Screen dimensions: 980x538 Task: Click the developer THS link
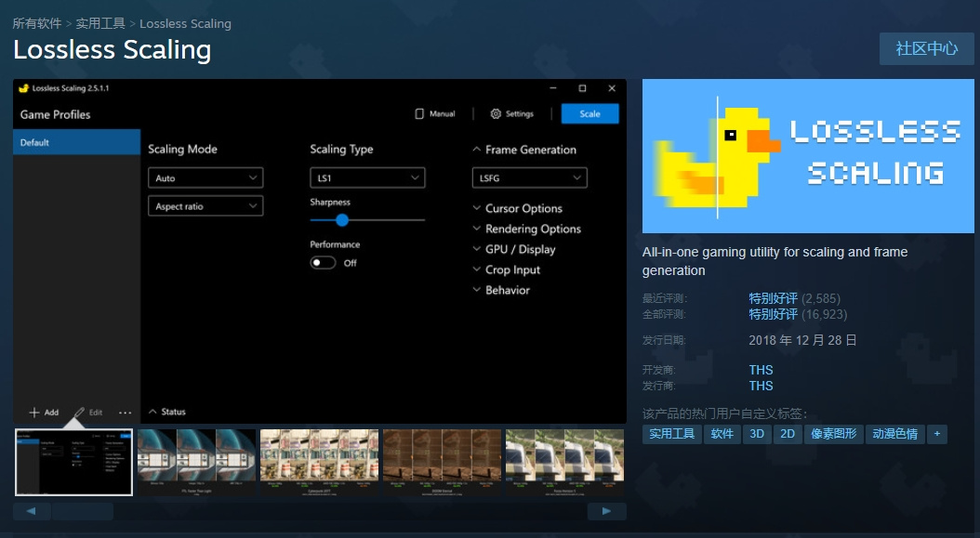(x=761, y=370)
